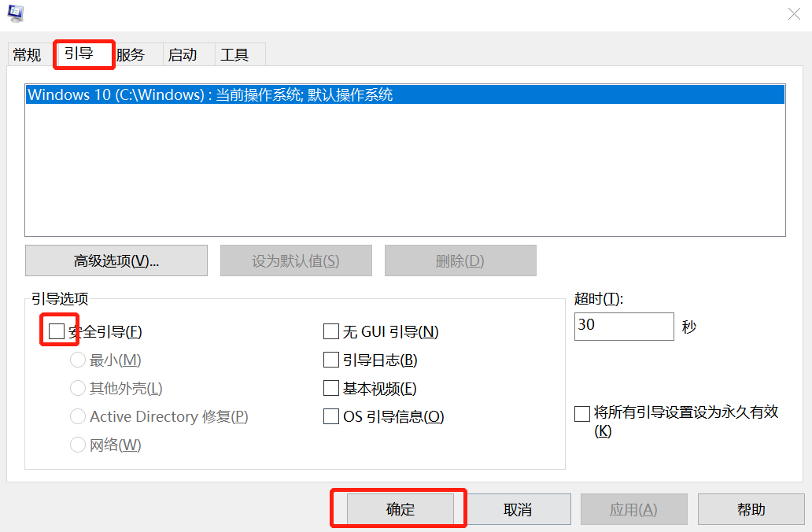This screenshot has width=812, height=532.
Task: Select 其他外壳 radio option
Action: pos(78,388)
